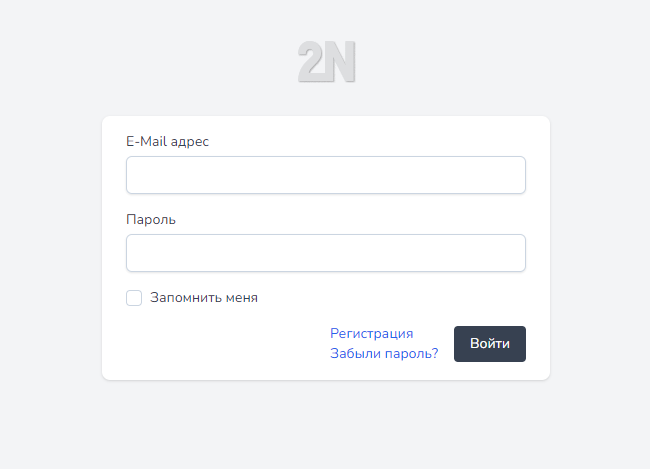The width and height of the screenshot is (650, 469).
Task: Click the gray 2N brand image
Action: point(326,62)
